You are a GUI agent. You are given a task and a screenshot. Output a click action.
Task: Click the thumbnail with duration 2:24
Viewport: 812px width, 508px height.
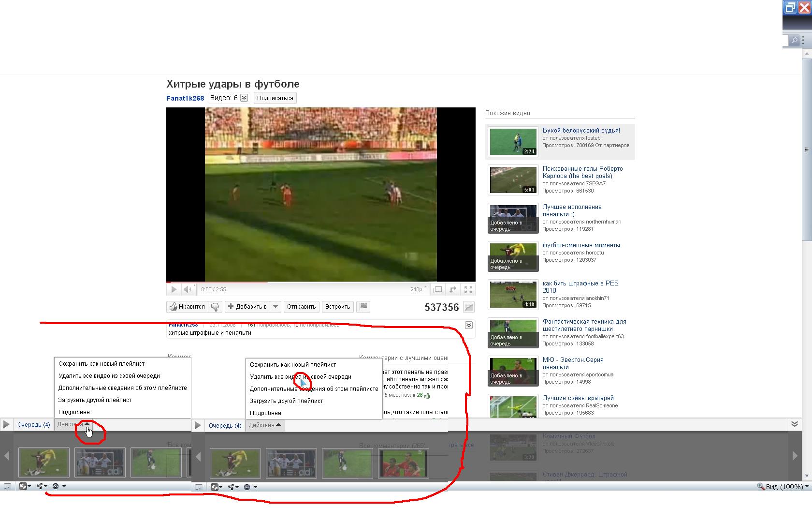coord(513,141)
